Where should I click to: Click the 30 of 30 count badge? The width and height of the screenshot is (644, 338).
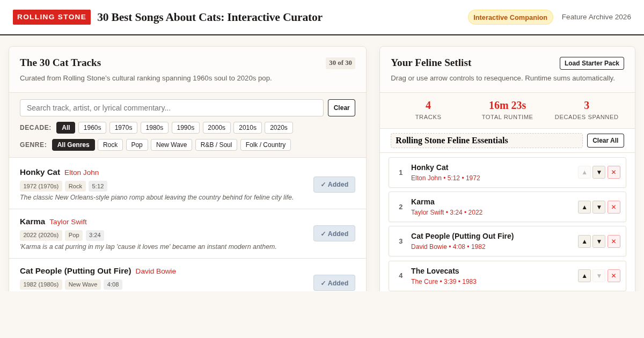point(340,63)
